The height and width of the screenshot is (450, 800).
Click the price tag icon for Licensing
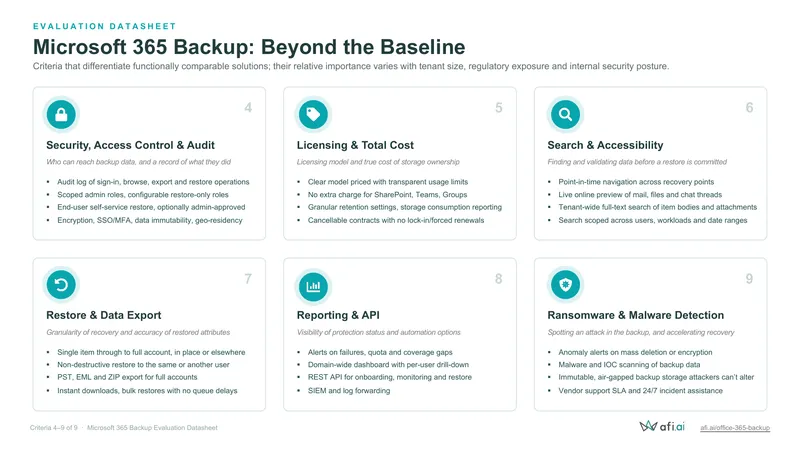[x=313, y=114]
